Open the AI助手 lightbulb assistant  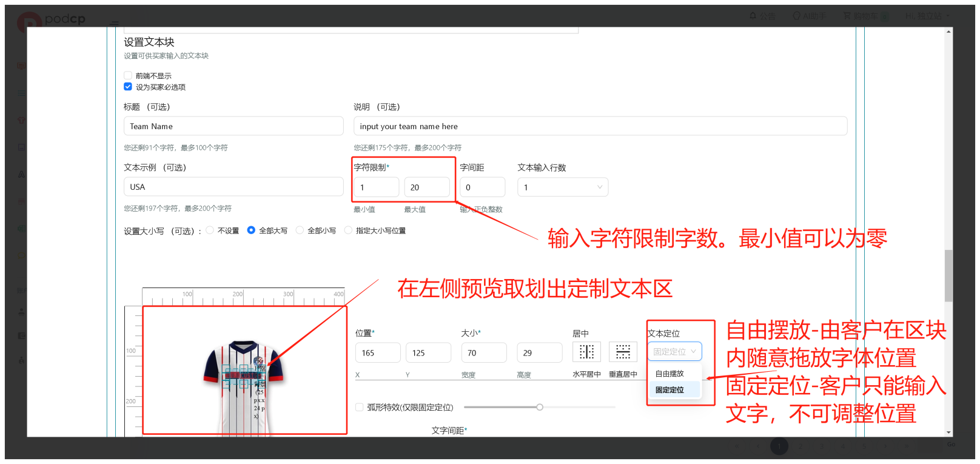(809, 16)
